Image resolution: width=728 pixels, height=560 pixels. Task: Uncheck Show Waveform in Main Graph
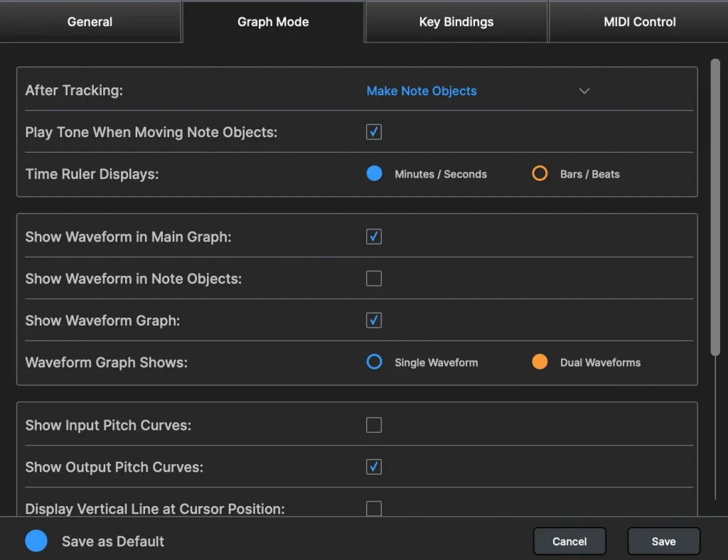374,237
